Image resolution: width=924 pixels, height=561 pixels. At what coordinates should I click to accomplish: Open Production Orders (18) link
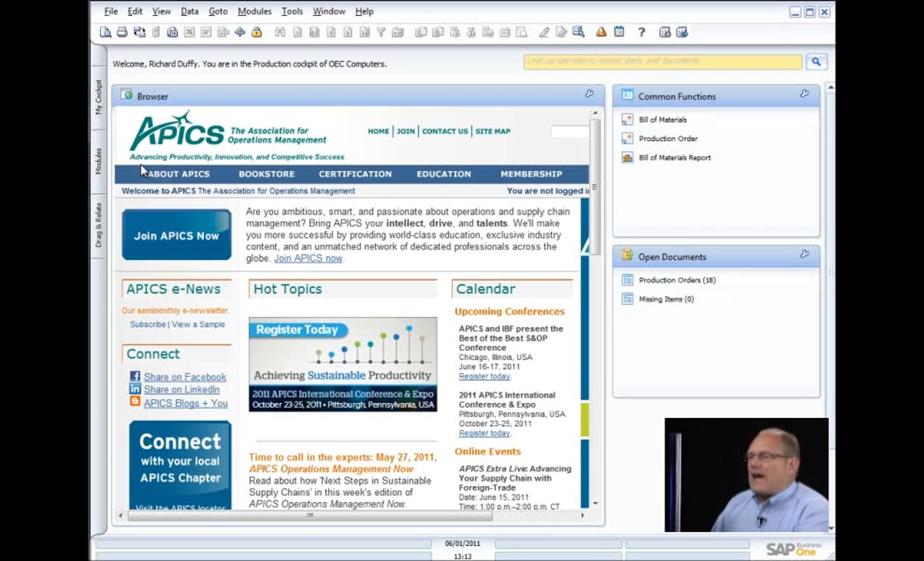(x=677, y=280)
